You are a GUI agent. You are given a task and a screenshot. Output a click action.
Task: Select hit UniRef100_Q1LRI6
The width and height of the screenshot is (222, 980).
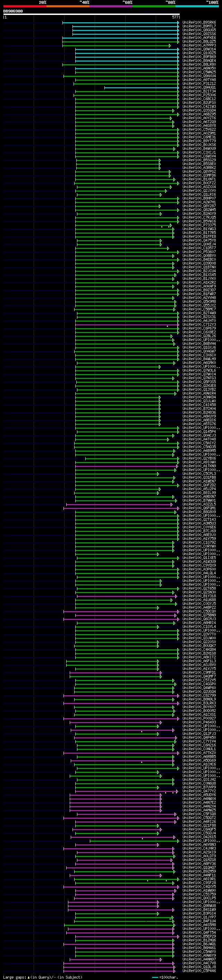(199, 194)
